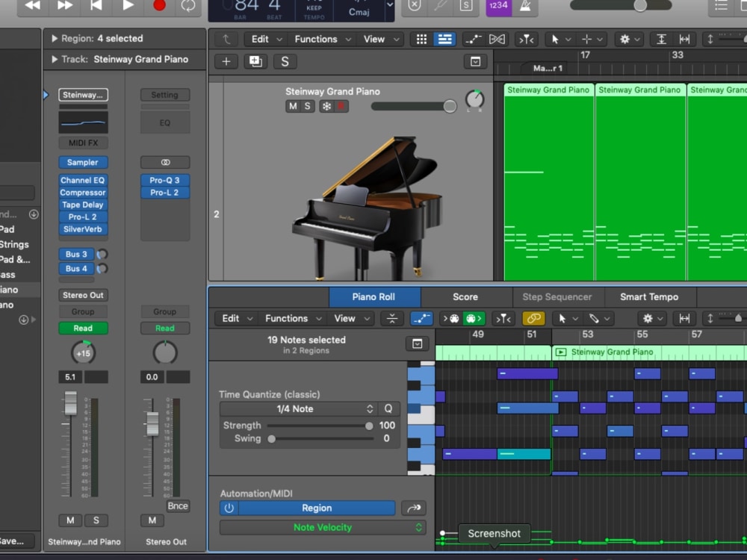Toggle the yellow Link button in Piano Roll

click(x=533, y=319)
